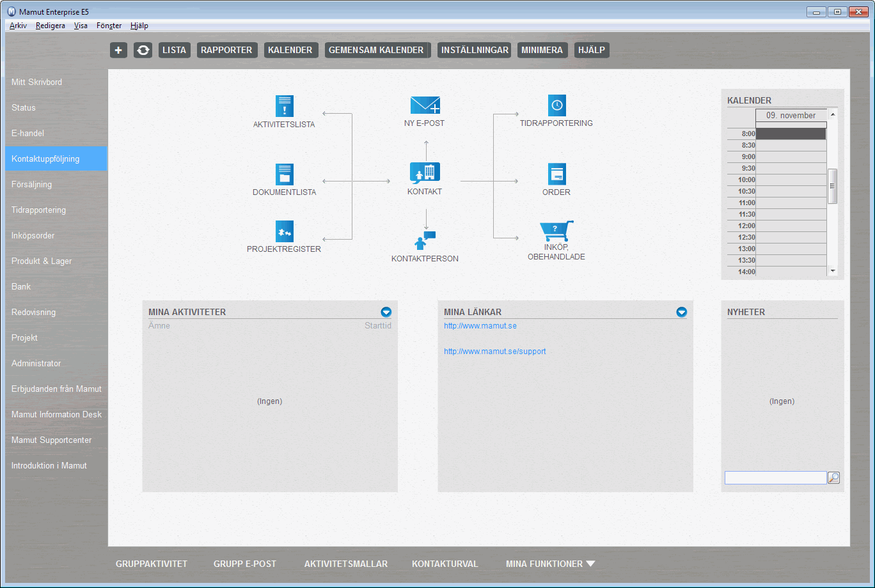Select Erbjudanden från Mamut in the sidebar

(56, 389)
